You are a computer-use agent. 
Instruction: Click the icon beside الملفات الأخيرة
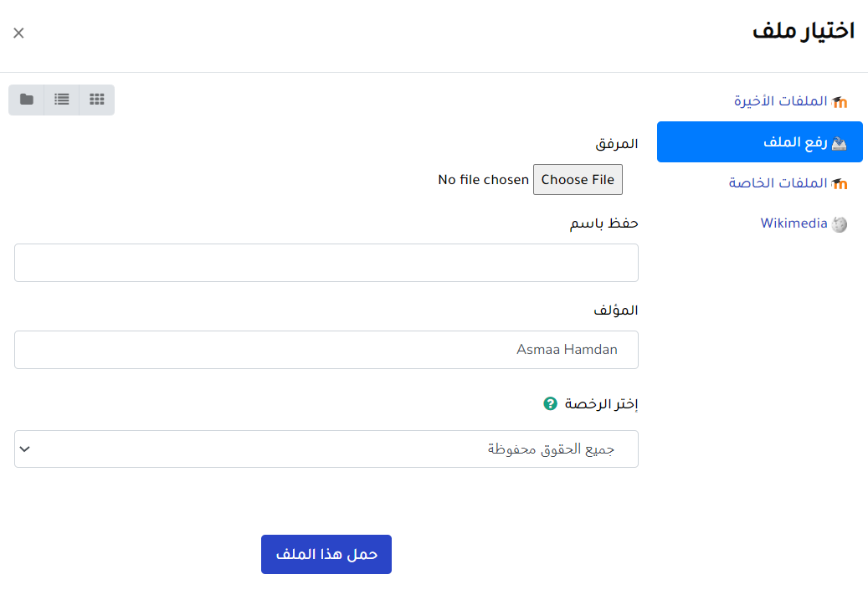840,101
